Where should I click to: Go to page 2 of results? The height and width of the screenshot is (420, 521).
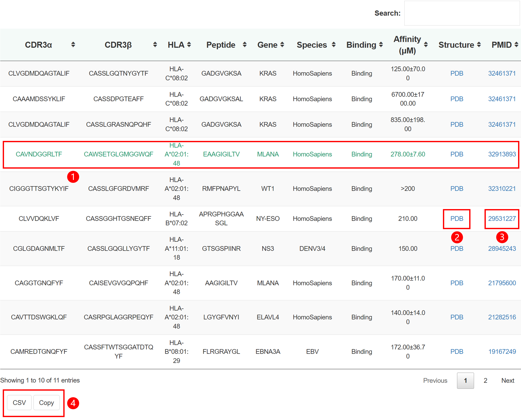pyautogui.click(x=485, y=381)
